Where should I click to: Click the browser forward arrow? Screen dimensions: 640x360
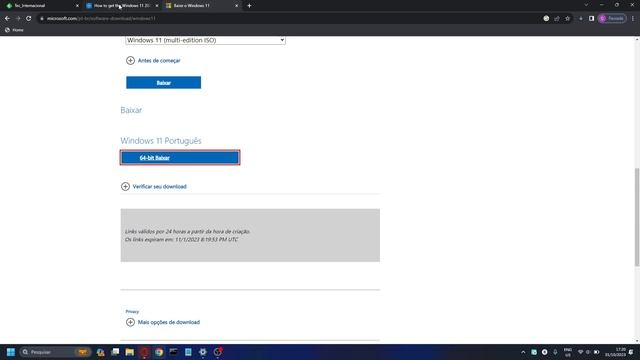point(18,18)
